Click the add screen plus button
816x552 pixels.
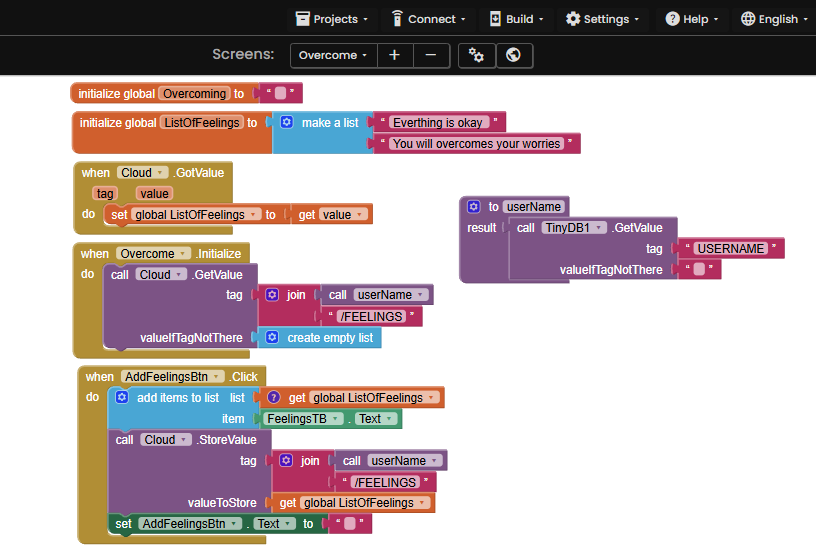(x=395, y=55)
